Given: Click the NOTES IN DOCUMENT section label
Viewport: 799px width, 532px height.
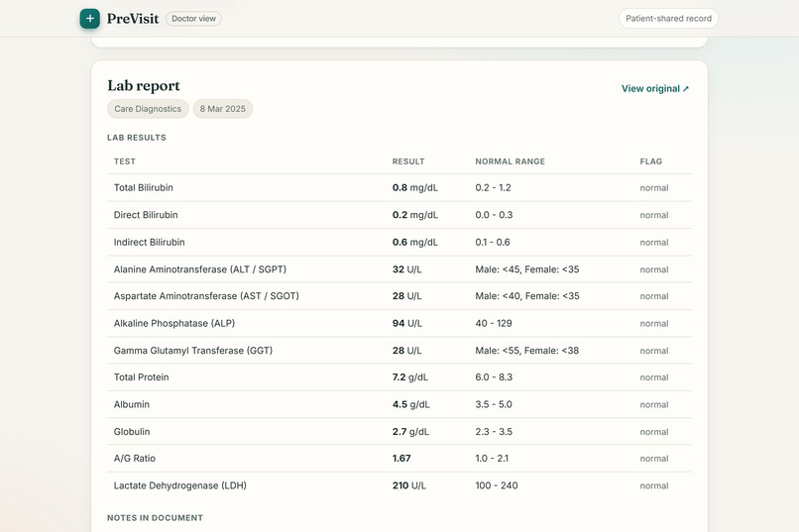Looking at the screenshot, I should point(155,518).
